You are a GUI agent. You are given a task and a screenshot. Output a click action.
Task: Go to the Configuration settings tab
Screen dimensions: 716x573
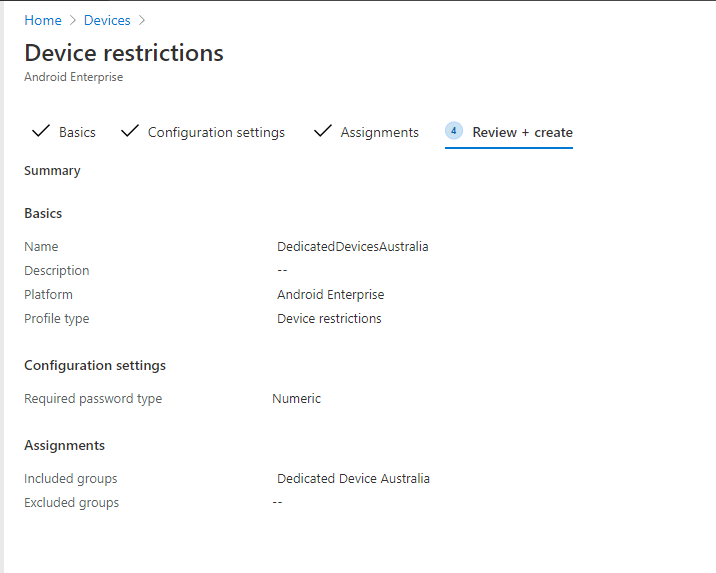pos(216,132)
